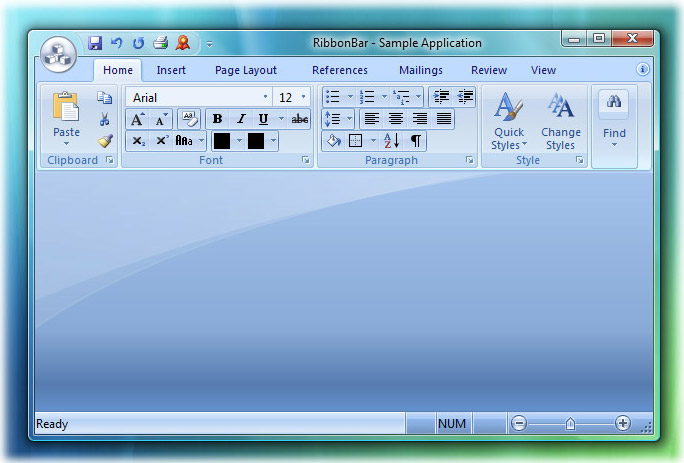Click the Numbering list icon

pos(367,96)
